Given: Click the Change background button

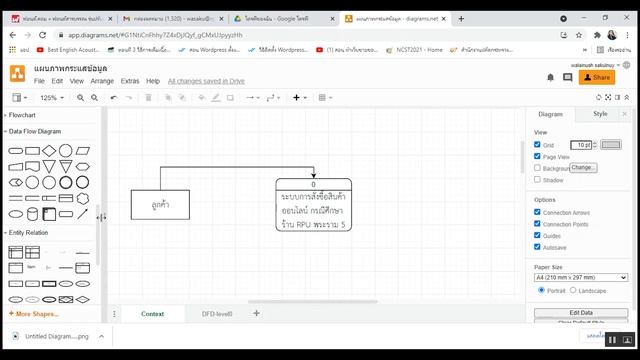Looking at the screenshot, I should 583,168.
